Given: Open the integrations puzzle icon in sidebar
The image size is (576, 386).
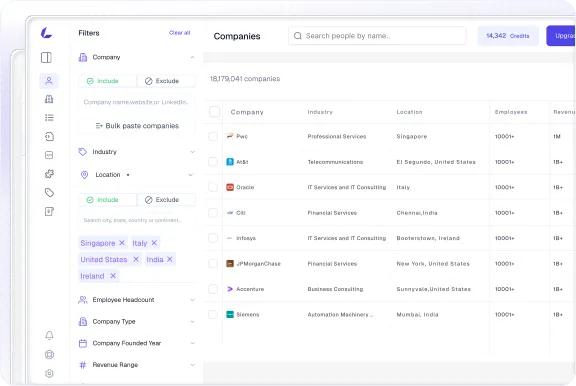Looking at the screenshot, I should 49,174.
